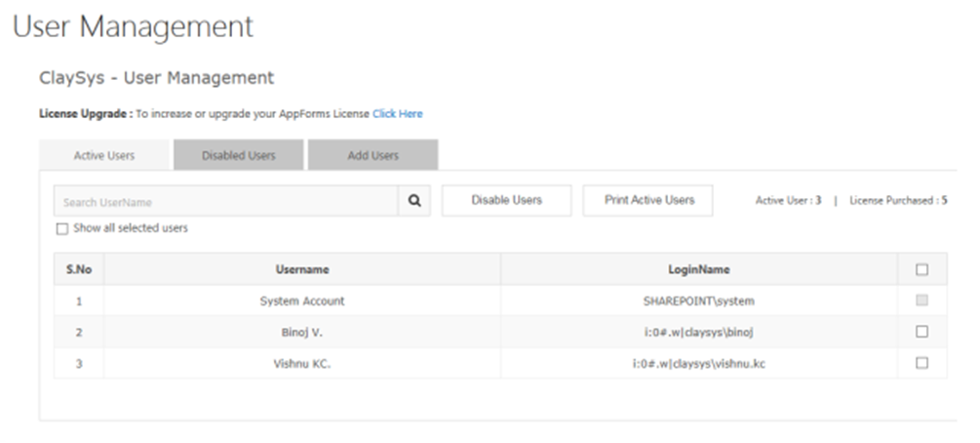
Task: Click the Username column header
Action: pyautogui.click(x=302, y=269)
